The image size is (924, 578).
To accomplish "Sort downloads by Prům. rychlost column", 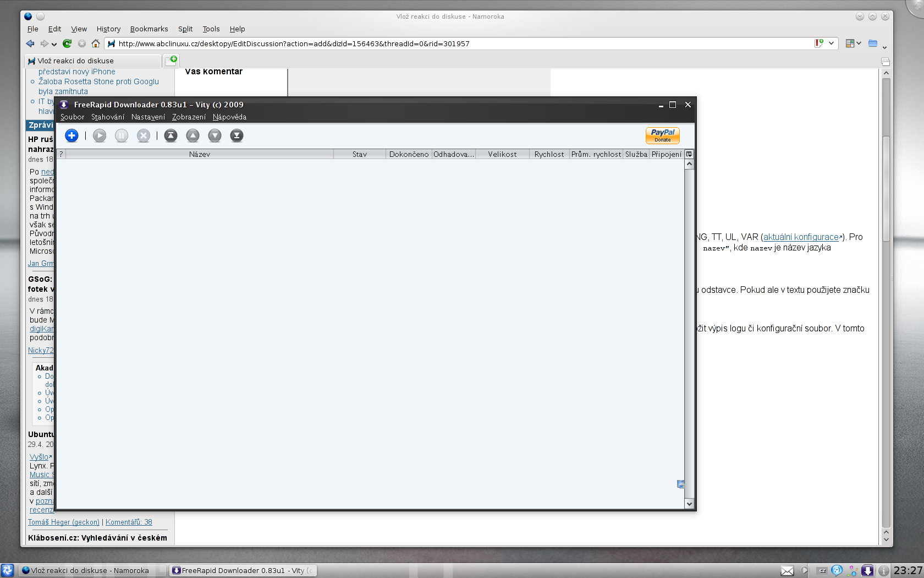I will (596, 154).
